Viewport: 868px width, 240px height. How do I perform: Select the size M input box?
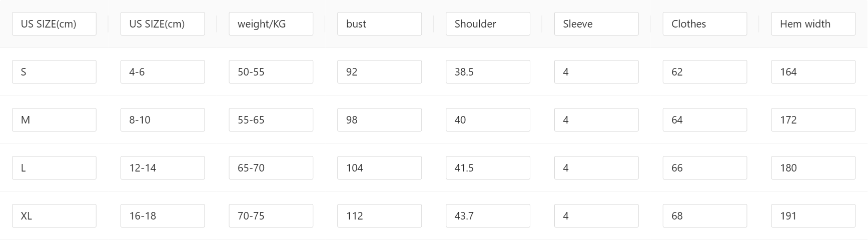(54, 120)
